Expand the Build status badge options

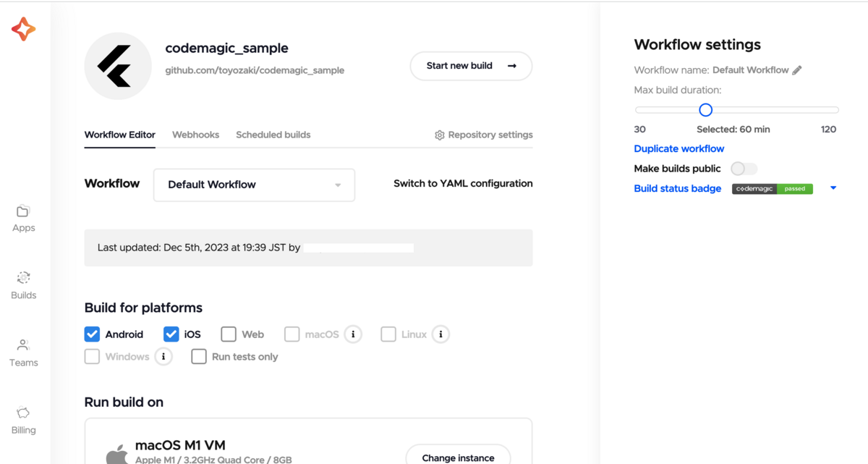[x=833, y=187]
